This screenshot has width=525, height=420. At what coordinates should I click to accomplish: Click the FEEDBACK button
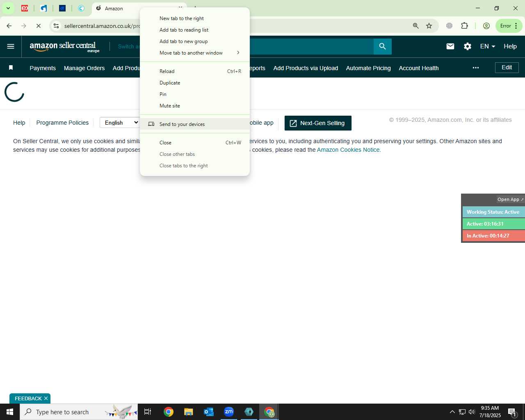[x=28, y=399]
